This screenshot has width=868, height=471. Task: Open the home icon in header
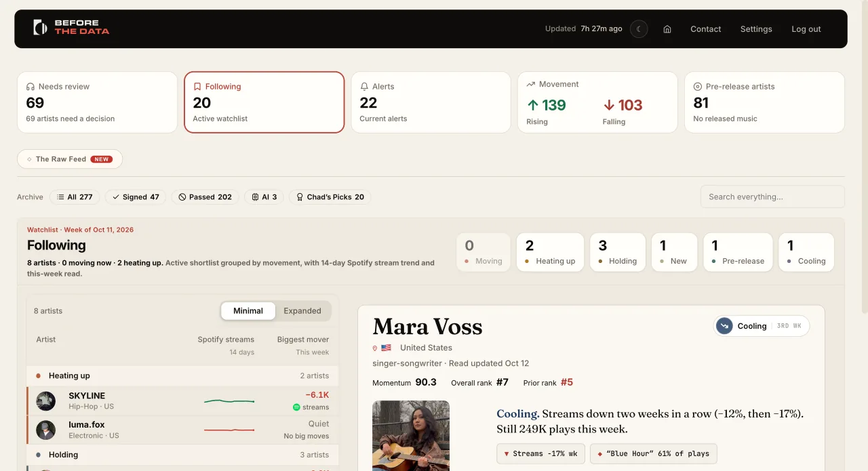tap(667, 29)
